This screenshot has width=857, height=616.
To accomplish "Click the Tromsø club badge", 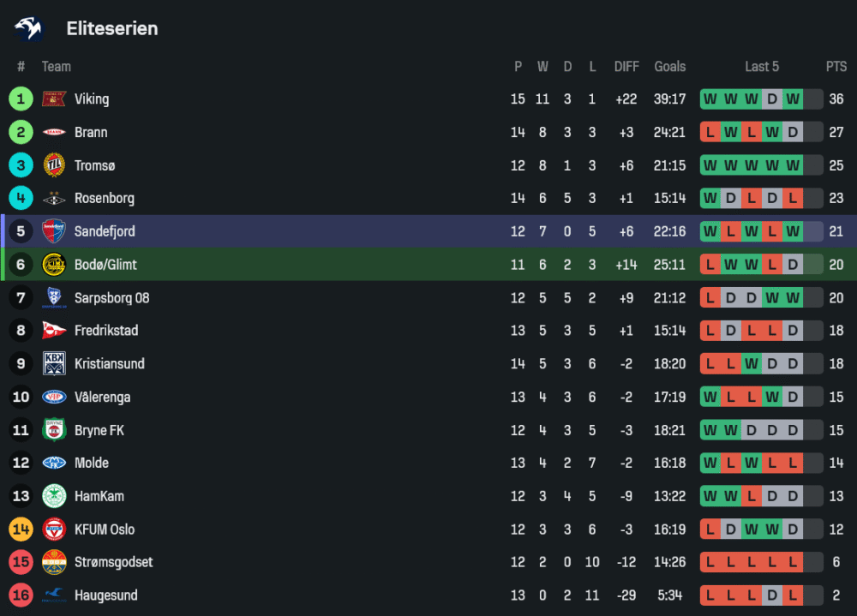I will point(54,165).
